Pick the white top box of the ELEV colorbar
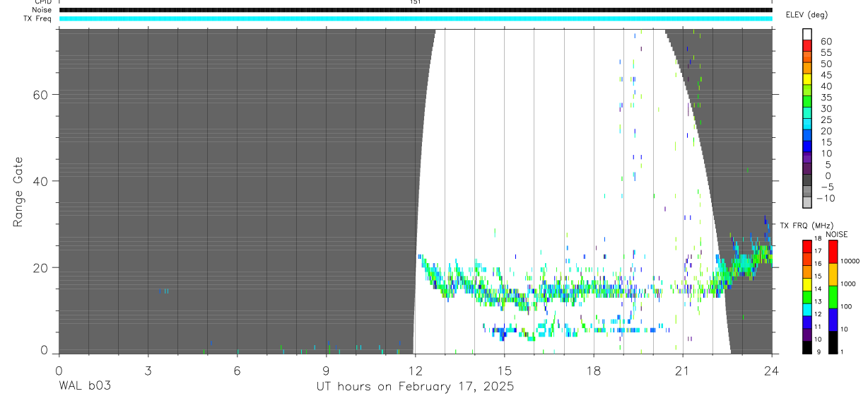Image resolution: width=868 pixels, height=401 pixels. pos(808,34)
